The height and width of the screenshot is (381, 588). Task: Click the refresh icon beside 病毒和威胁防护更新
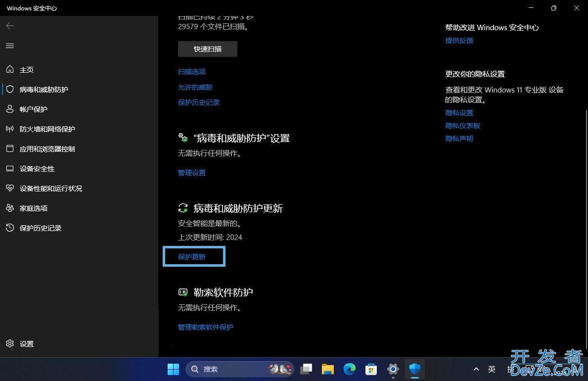(x=183, y=208)
